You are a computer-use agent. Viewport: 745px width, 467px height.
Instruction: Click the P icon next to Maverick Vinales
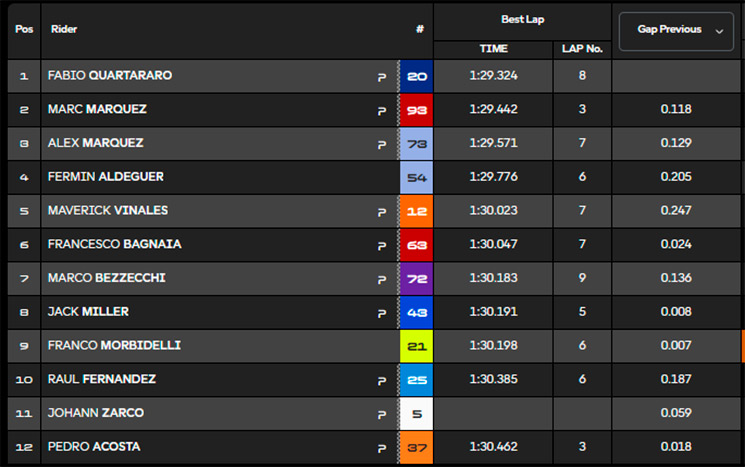coord(382,212)
